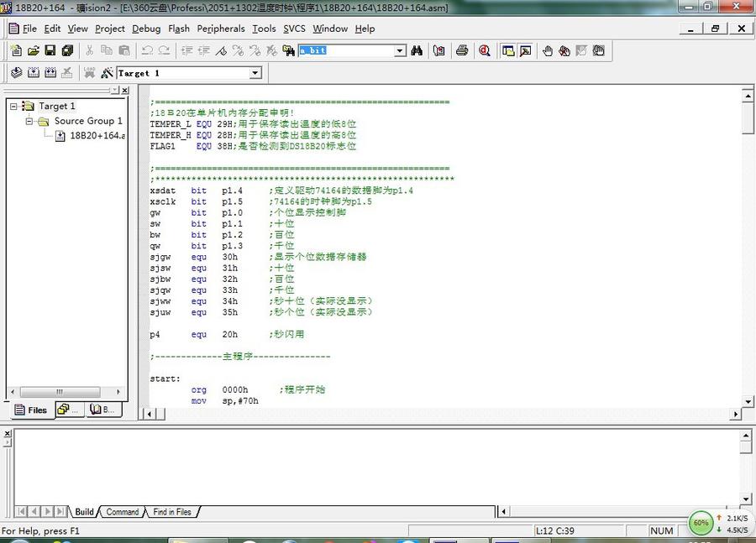Select the 18B20+164 source file in tree
Screen dimensions: 756x543
pyautogui.click(x=97, y=136)
